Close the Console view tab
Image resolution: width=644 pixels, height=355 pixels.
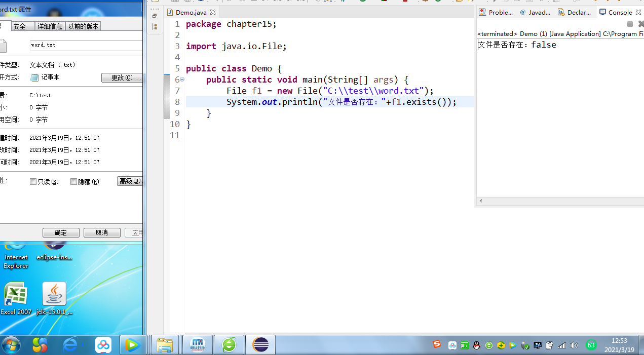coord(638,12)
